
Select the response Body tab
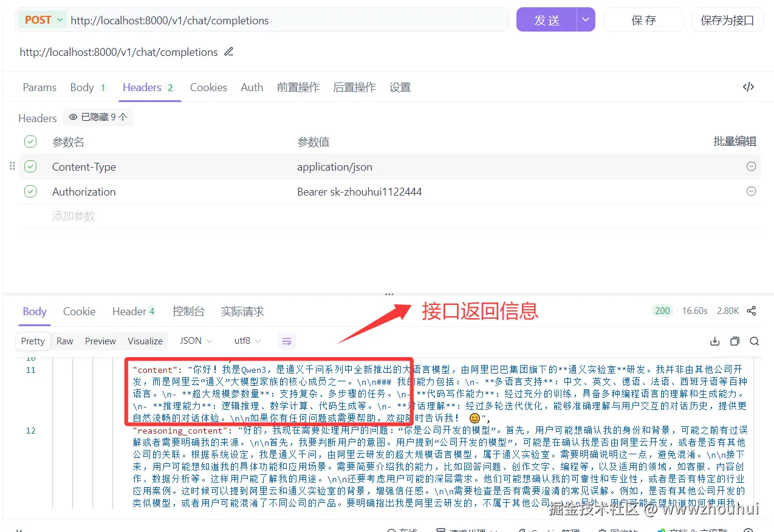pos(35,312)
